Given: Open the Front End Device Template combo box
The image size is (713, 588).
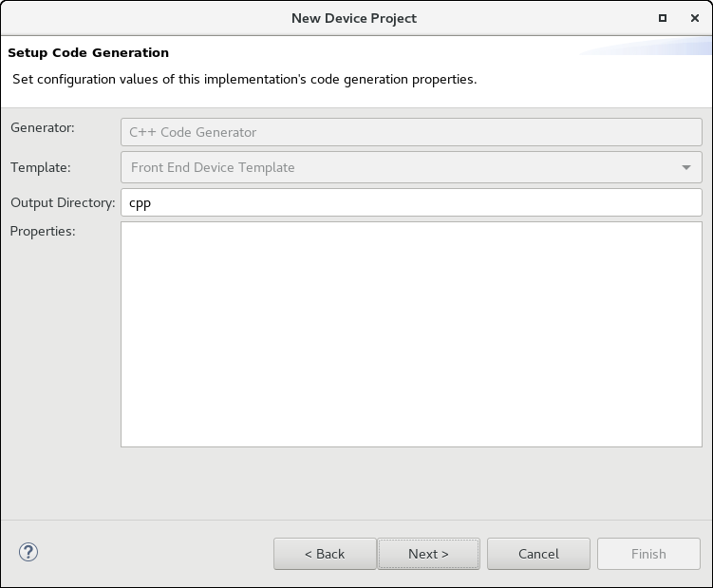Looking at the screenshot, I should [399, 167].
